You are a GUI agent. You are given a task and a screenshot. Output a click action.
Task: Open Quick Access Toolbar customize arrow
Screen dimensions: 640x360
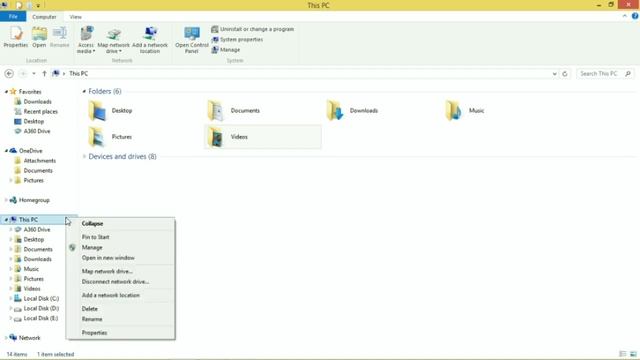[x=38, y=5]
